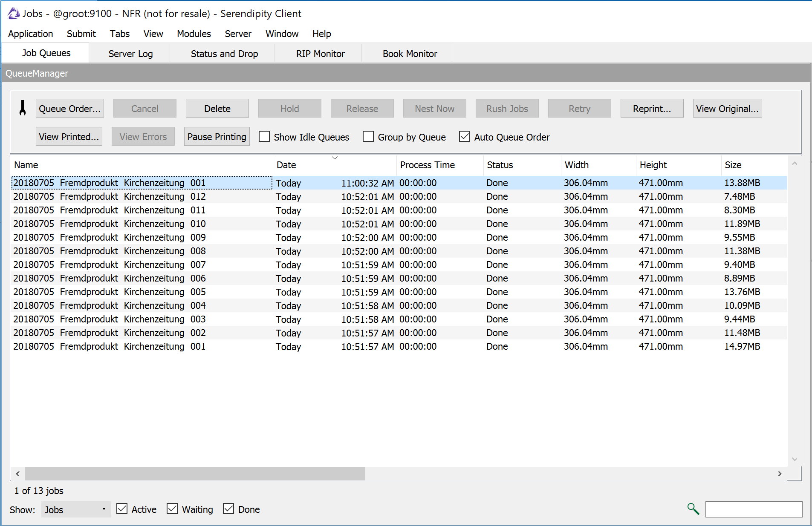Sort by the Process Time column header
The width and height of the screenshot is (812, 526).
[440, 165]
